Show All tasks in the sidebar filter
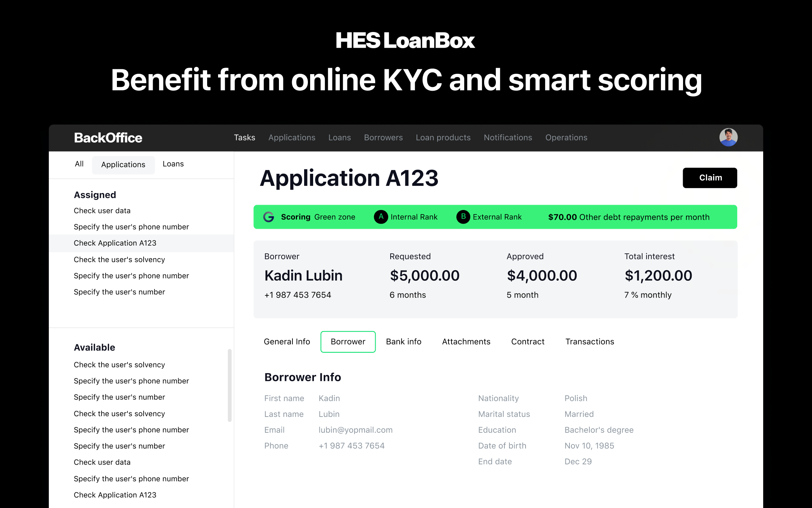Image resolution: width=812 pixels, height=508 pixels. click(79, 164)
